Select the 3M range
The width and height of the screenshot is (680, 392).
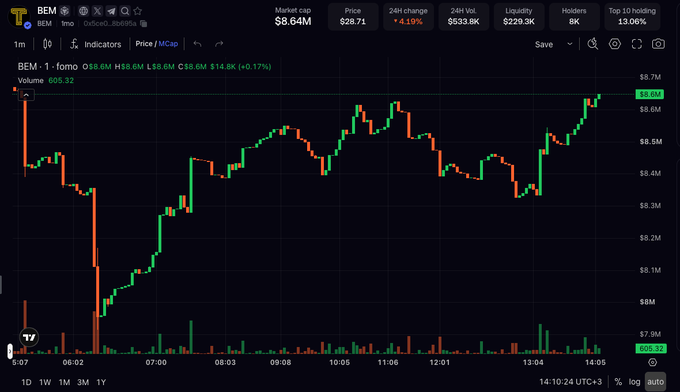tap(83, 382)
